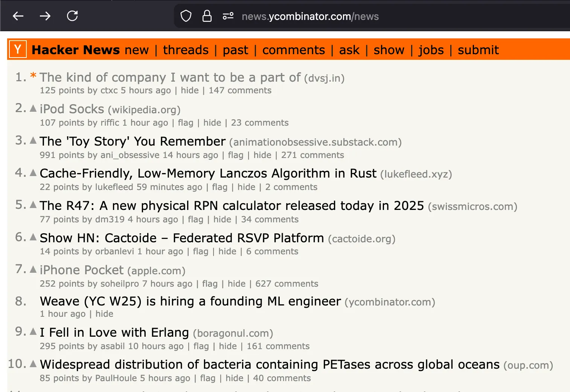570x392 pixels.
Task: Hide the Weave hiring post
Action: [x=104, y=314]
